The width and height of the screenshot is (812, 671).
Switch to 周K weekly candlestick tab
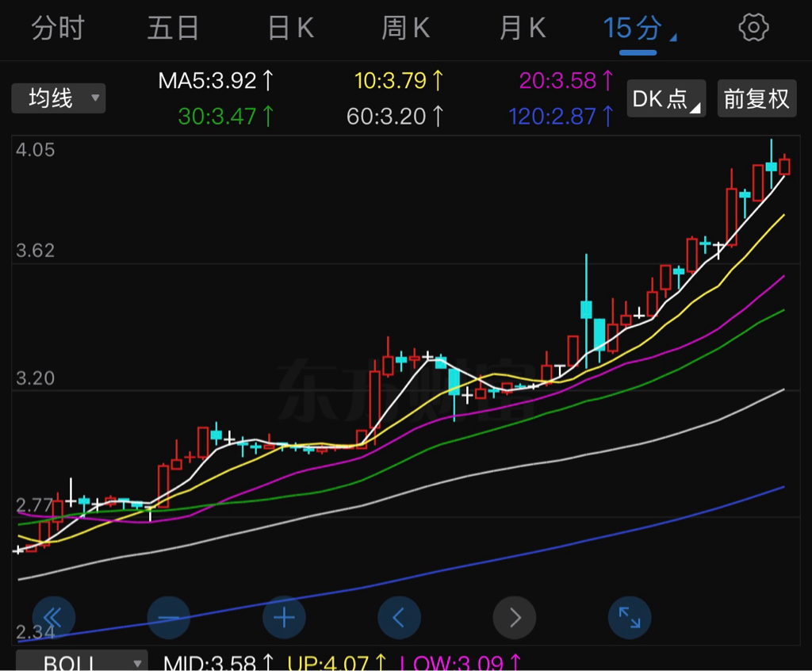click(x=405, y=28)
